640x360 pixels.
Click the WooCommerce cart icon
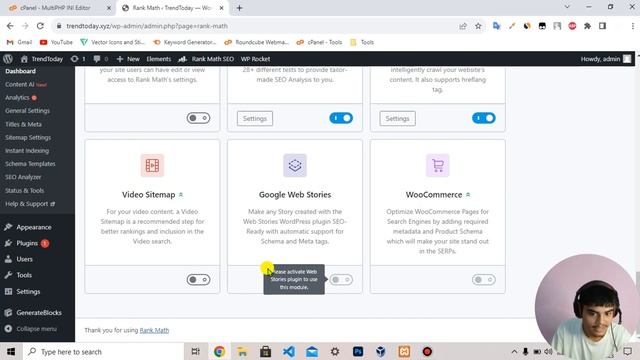438,165
